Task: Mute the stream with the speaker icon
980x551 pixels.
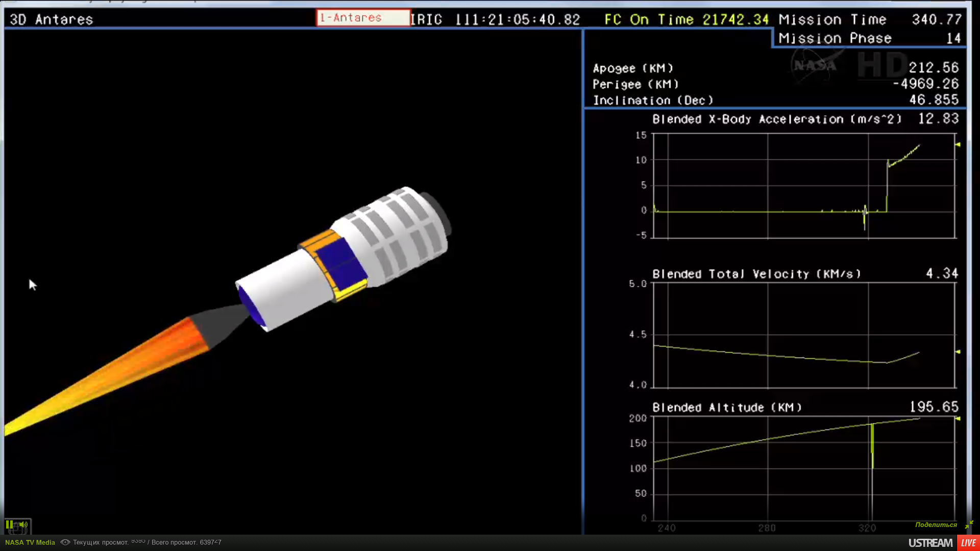Action: (23, 524)
